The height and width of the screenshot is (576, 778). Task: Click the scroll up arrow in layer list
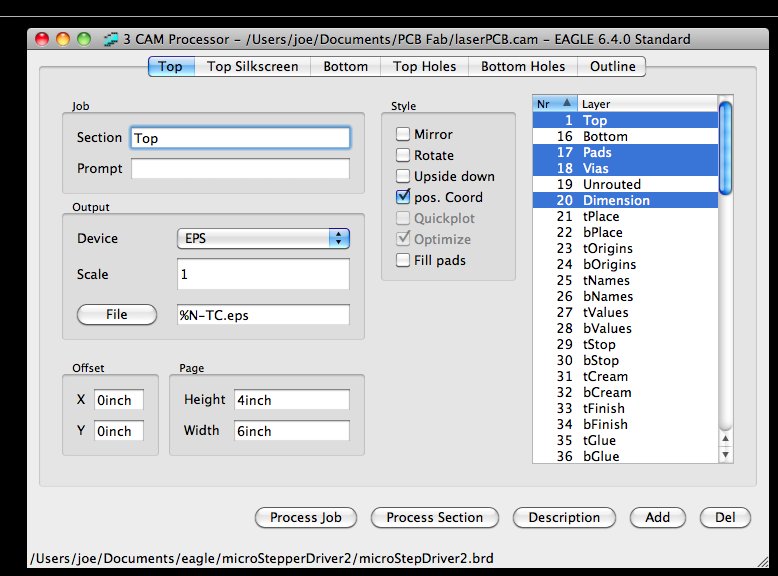(725, 439)
